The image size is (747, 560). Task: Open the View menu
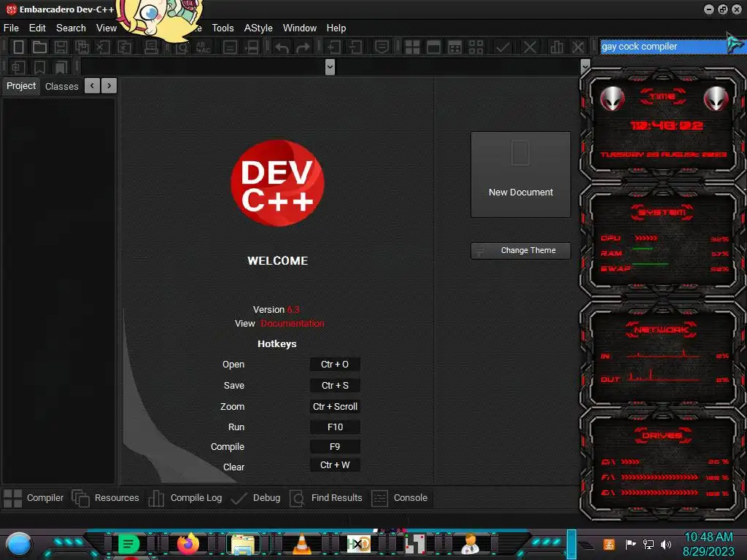[x=107, y=28]
